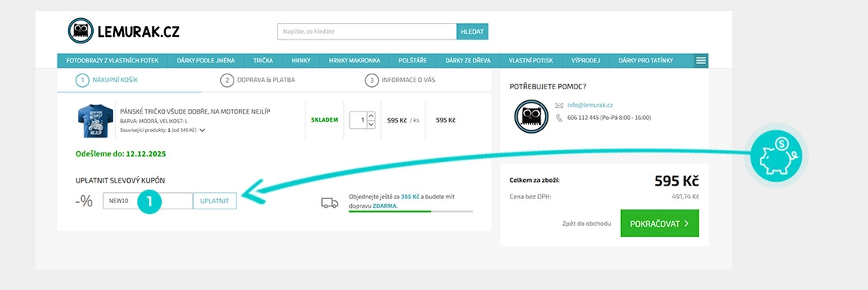
Task: Click UPLATNIT coupon button
Action: click(215, 201)
